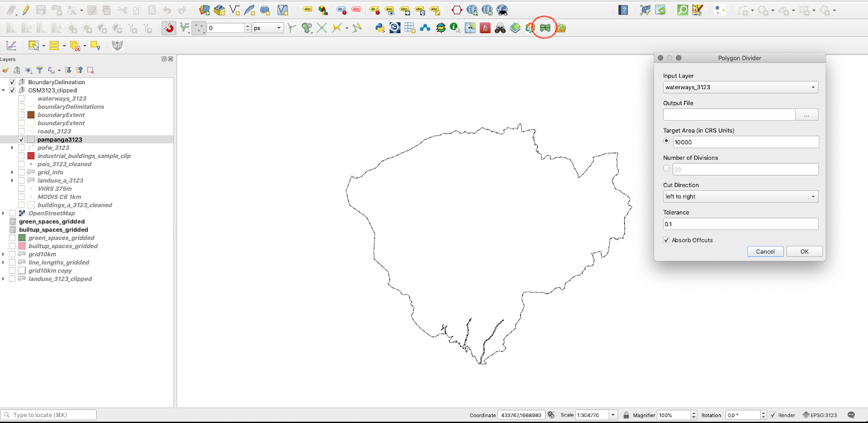This screenshot has height=423, width=868.
Task: Select the roads_3123 layer in the list
Action: [x=54, y=131]
